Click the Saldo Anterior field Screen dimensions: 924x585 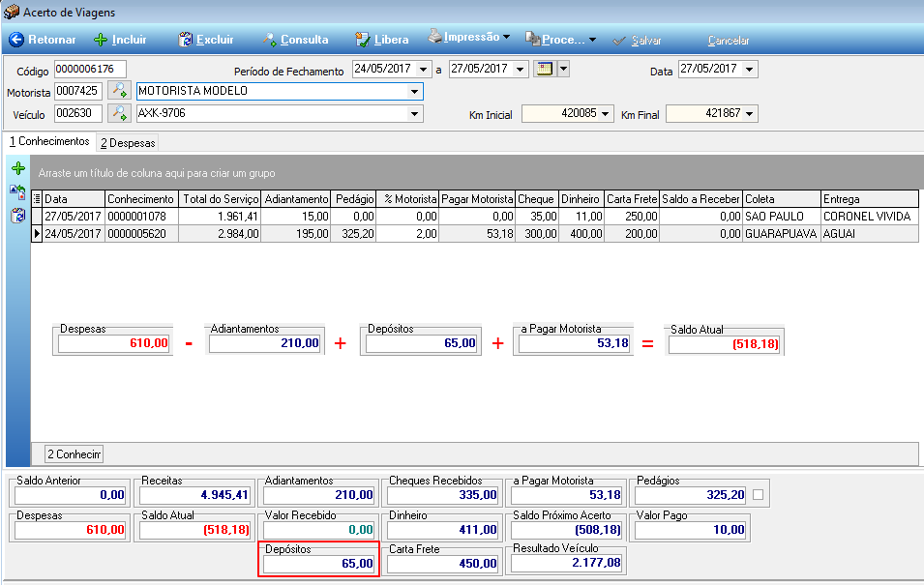[70, 495]
